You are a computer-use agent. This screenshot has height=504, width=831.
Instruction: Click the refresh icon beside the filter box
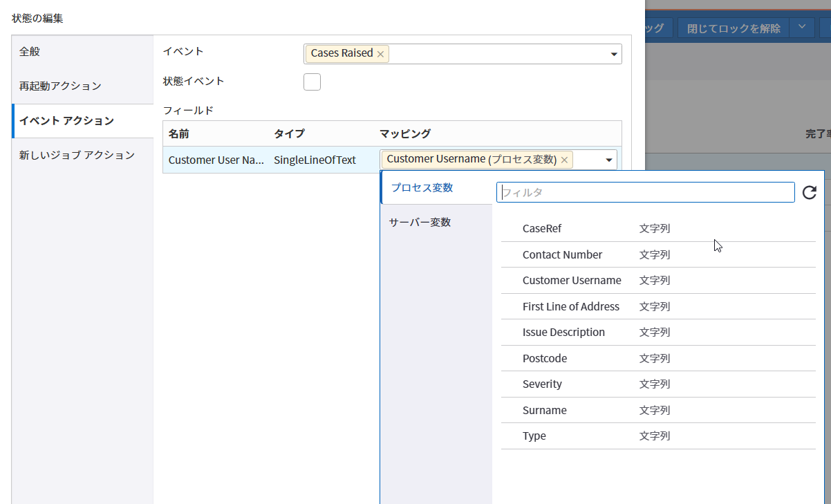point(810,193)
